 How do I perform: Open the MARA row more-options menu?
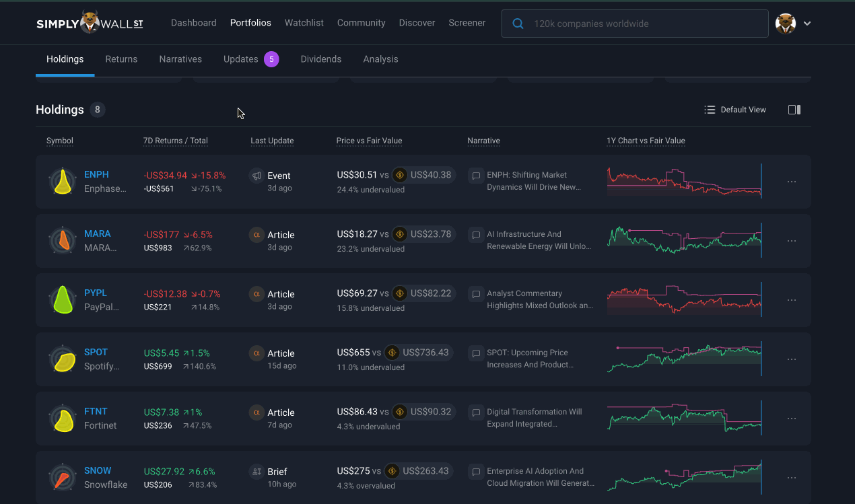(792, 241)
